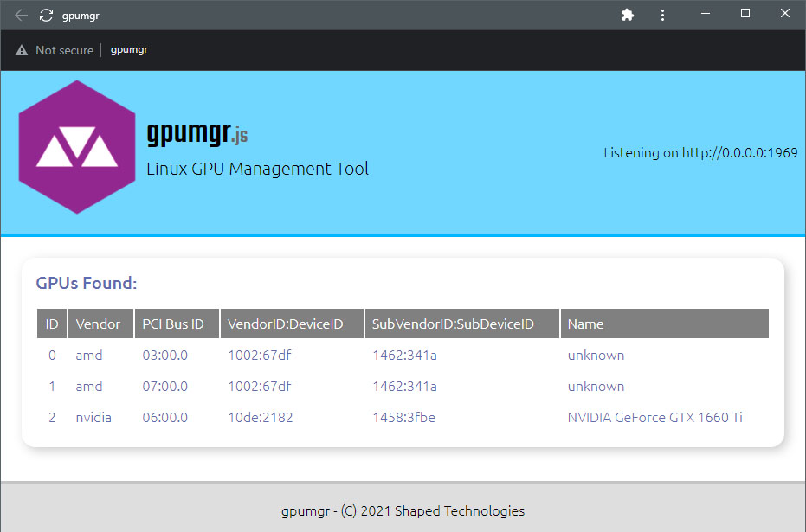Click the nvidia vendor cell
Screen dimensions: 806x532
click(x=93, y=418)
